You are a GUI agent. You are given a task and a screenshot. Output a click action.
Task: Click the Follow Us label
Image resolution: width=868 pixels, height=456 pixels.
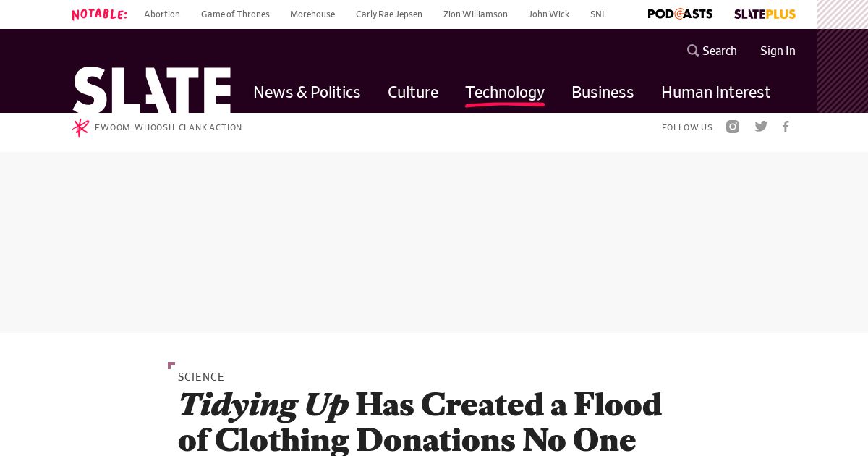click(x=687, y=127)
